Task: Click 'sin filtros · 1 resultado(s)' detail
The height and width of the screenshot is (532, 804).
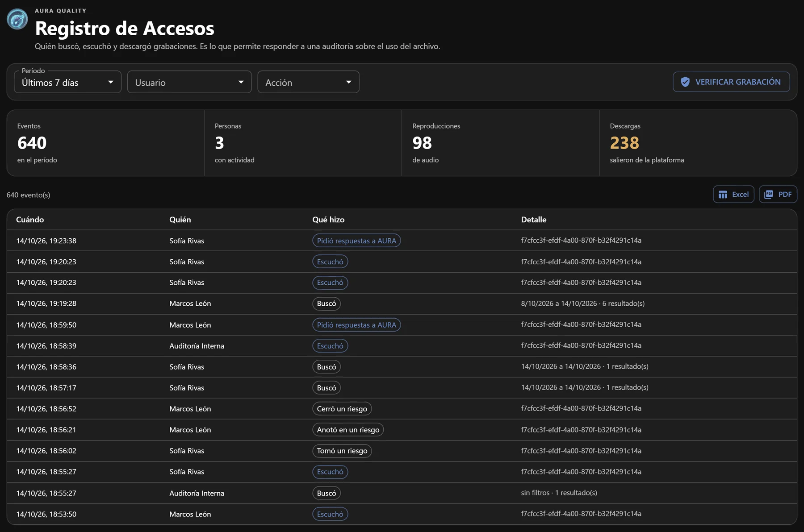Action: [559, 493]
